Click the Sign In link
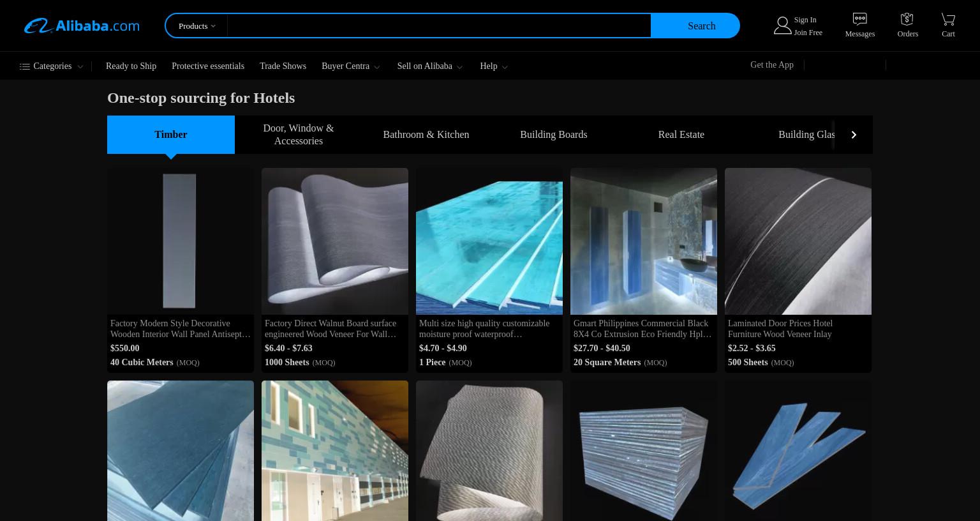Viewport: 980px width, 521px height. tap(805, 20)
